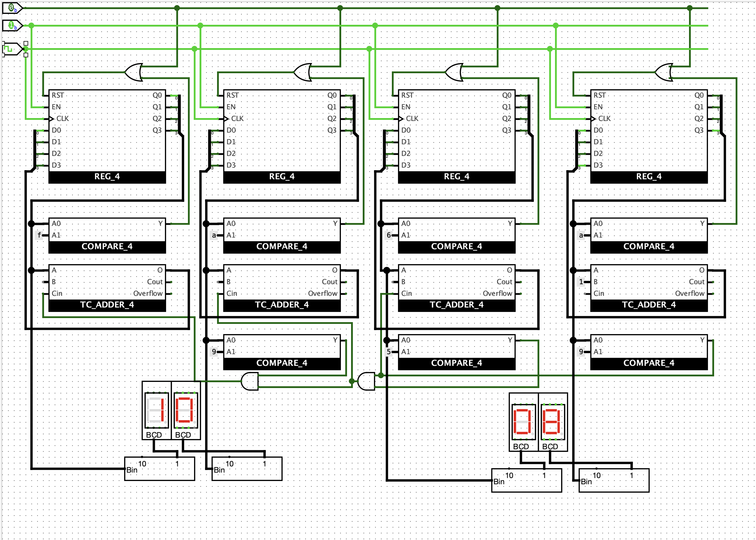Click the constant 6 at the comparator input

click(389, 235)
